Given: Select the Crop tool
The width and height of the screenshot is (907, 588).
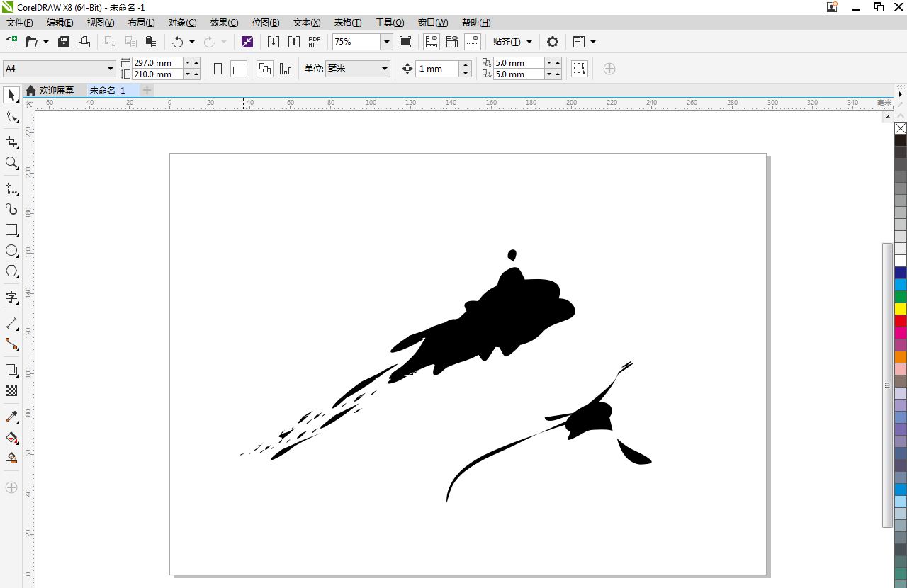Looking at the screenshot, I should pos(11,142).
